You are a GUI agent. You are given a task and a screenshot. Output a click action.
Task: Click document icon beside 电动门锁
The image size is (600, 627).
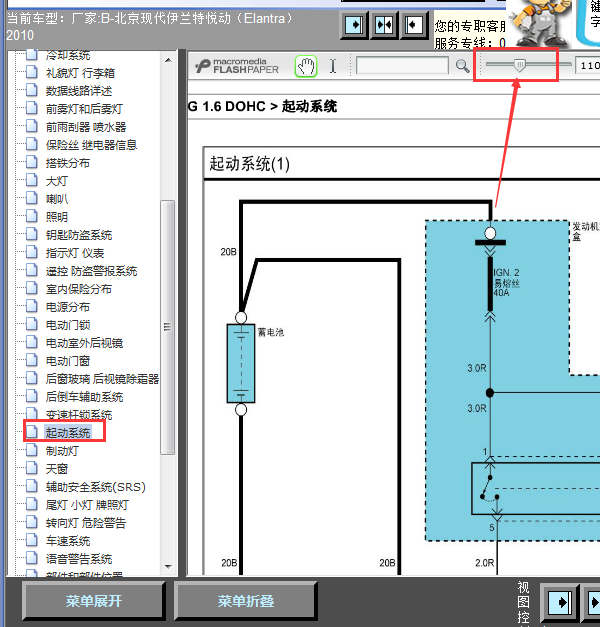pos(32,325)
